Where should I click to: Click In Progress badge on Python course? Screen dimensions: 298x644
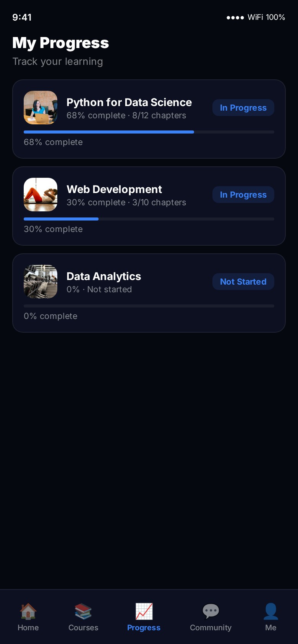point(243,108)
